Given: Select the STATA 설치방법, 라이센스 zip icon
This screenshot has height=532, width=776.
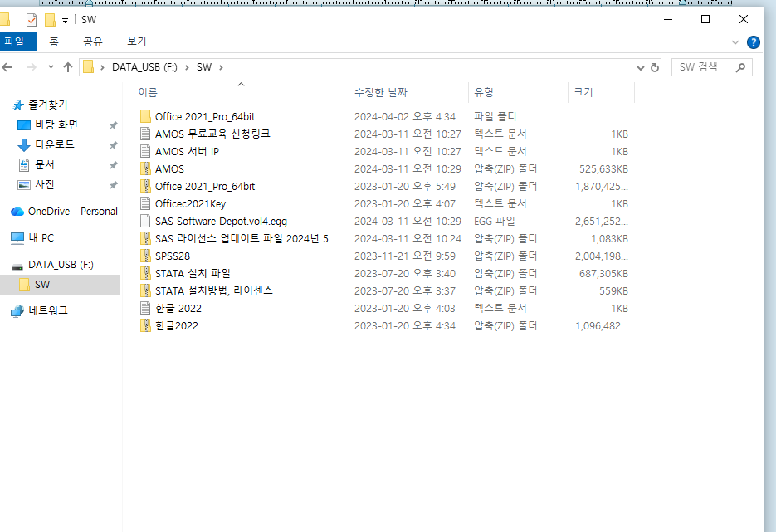Looking at the screenshot, I should tap(145, 290).
